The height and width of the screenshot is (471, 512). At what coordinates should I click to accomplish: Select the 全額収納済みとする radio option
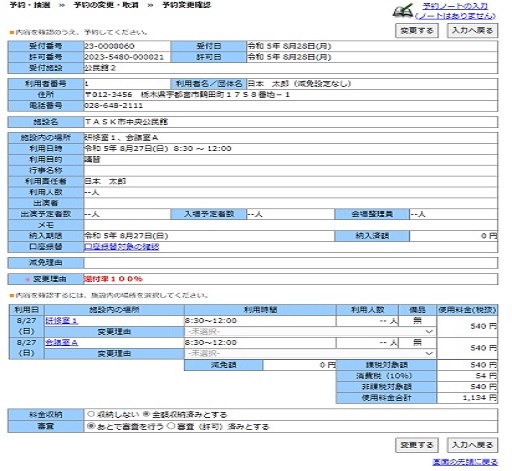[146, 414]
